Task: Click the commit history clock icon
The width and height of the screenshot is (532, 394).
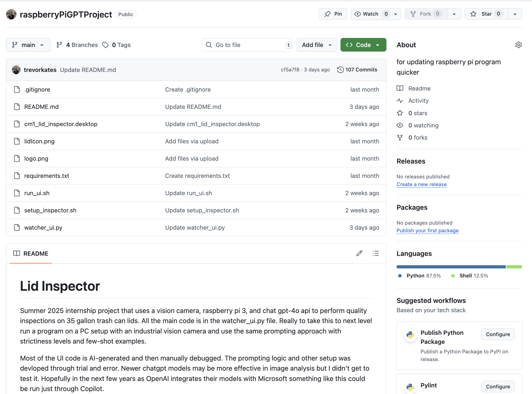Action: pyautogui.click(x=340, y=70)
